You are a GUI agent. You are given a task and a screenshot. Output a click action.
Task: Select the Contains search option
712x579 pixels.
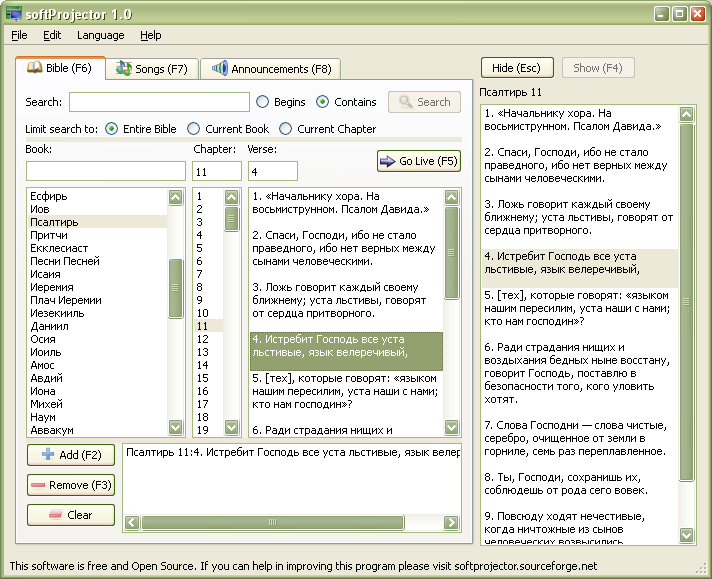pos(322,102)
